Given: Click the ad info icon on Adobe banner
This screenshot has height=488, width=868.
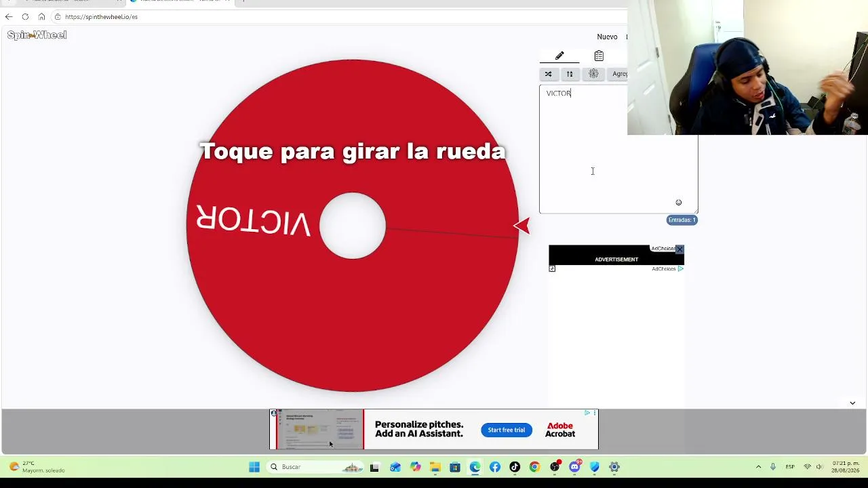Looking at the screenshot, I should 587,413.
